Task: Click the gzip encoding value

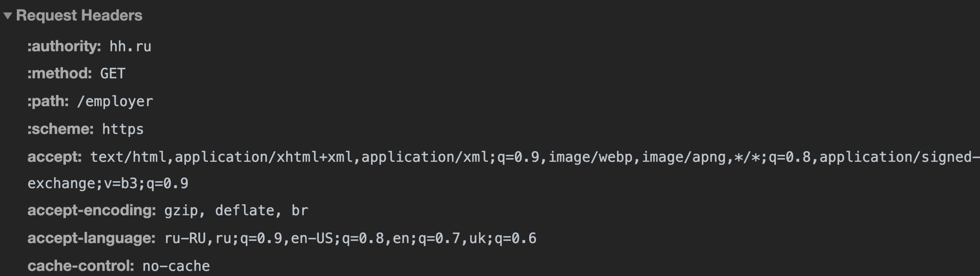Action: click(x=181, y=211)
